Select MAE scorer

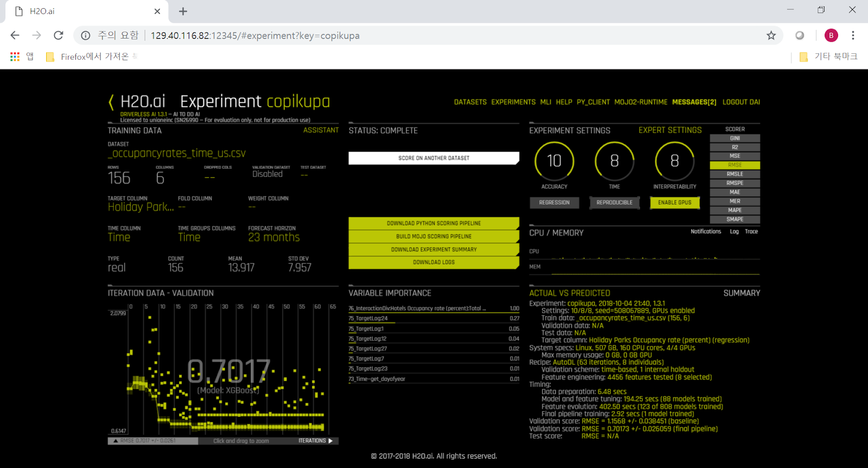pyautogui.click(x=735, y=192)
